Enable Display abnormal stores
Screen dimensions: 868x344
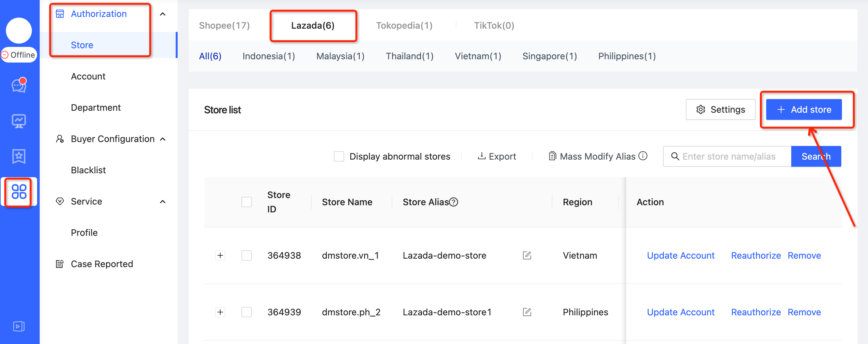tap(339, 156)
